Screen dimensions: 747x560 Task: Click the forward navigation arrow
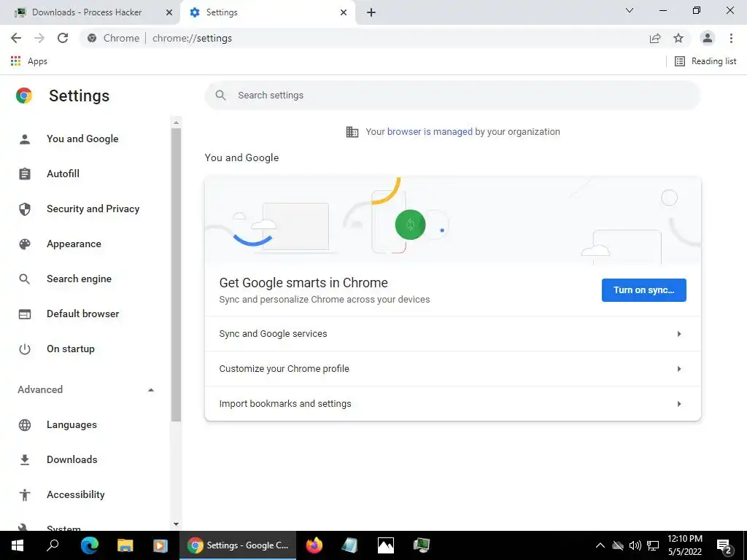coord(39,38)
